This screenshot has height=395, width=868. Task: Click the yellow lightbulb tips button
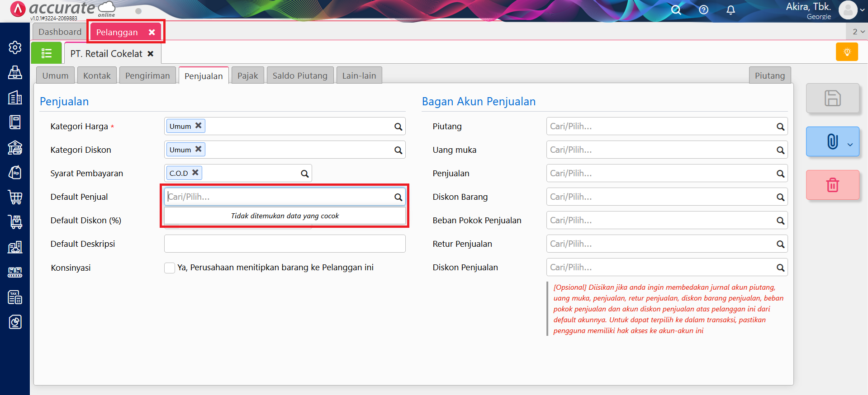click(x=847, y=52)
